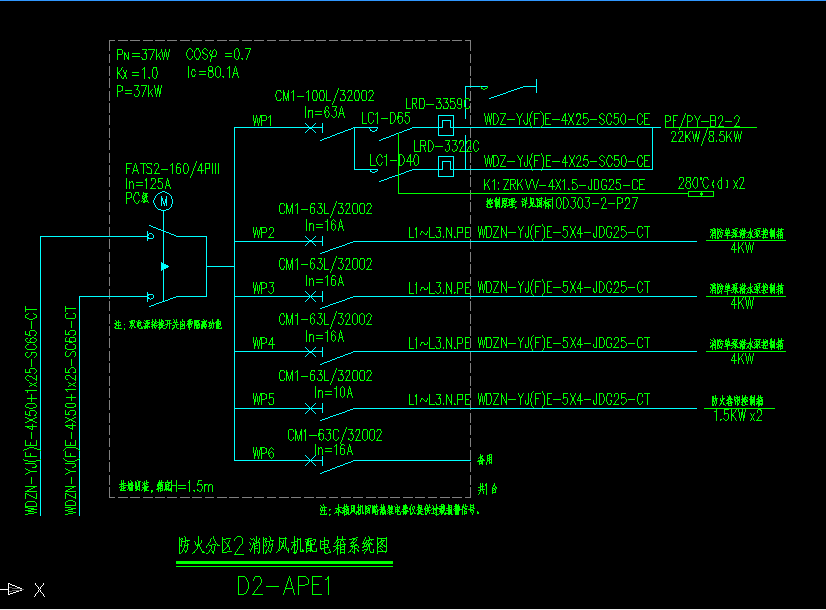Pick the WP2 circuit breaker cross symbol
Screen dimensions: 826x610
tap(311, 241)
